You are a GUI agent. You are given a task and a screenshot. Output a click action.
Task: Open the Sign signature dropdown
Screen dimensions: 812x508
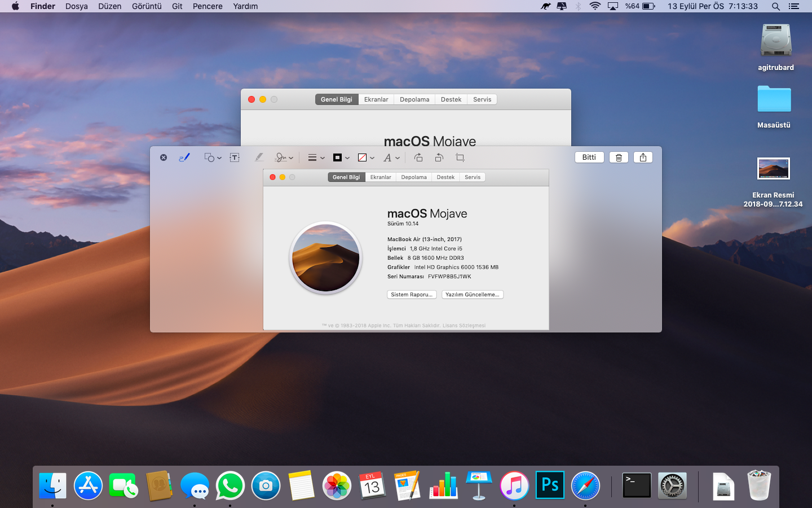tap(284, 157)
